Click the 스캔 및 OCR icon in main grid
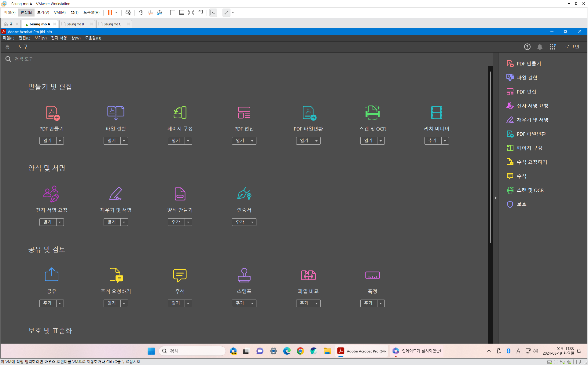This screenshot has height=365, width=588. tap(373, 113)
